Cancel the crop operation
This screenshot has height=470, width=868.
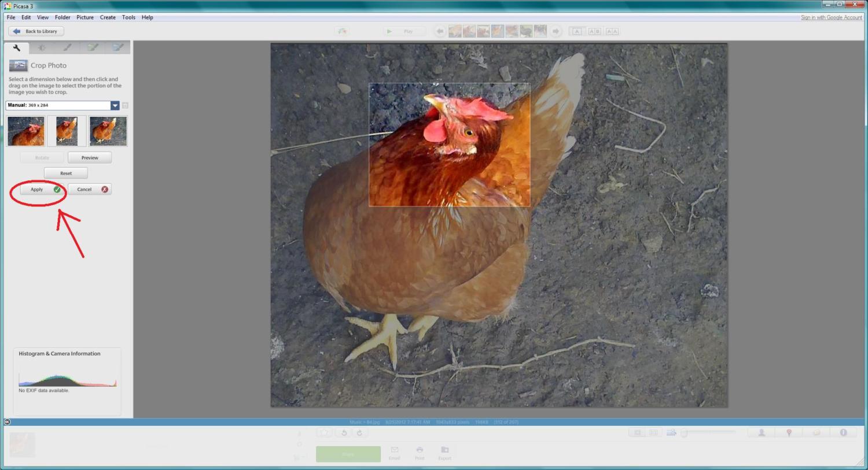(90, 190)
